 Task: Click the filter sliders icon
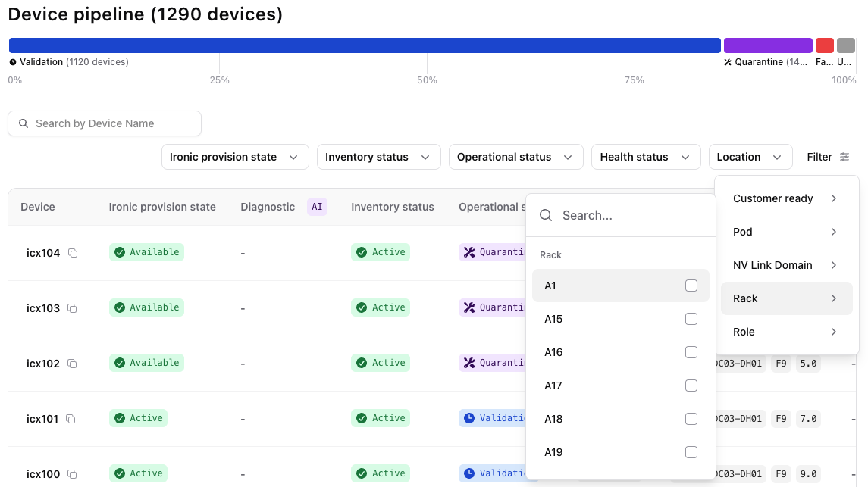[844, 157]
